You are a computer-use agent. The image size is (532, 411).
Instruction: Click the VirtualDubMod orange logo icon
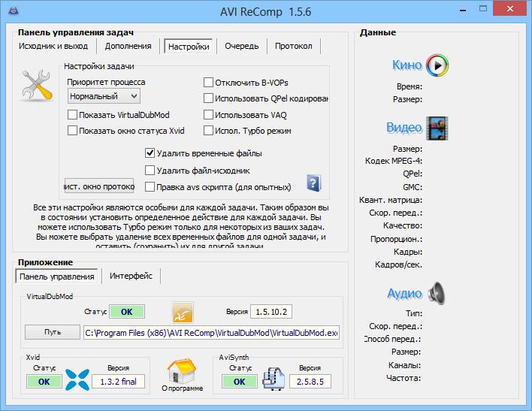point(183,313)
